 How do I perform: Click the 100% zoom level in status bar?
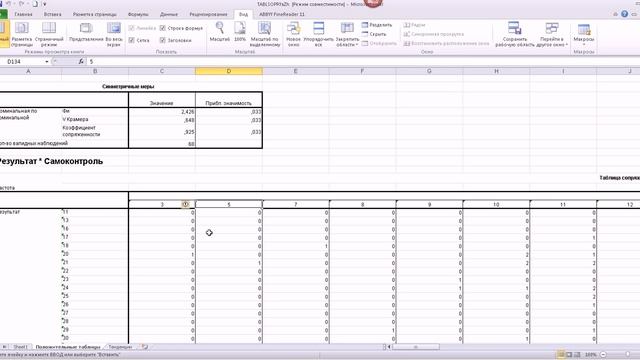(x=591, y=354)
